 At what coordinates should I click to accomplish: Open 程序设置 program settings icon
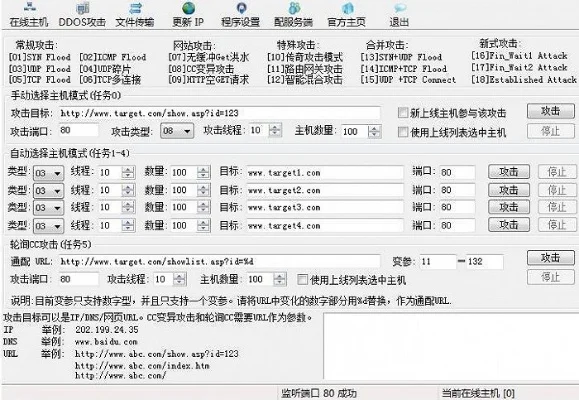click(x=240, y=15)
